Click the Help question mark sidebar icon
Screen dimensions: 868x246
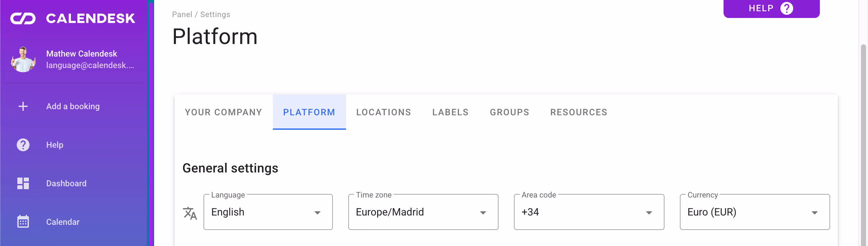[23, 145]
